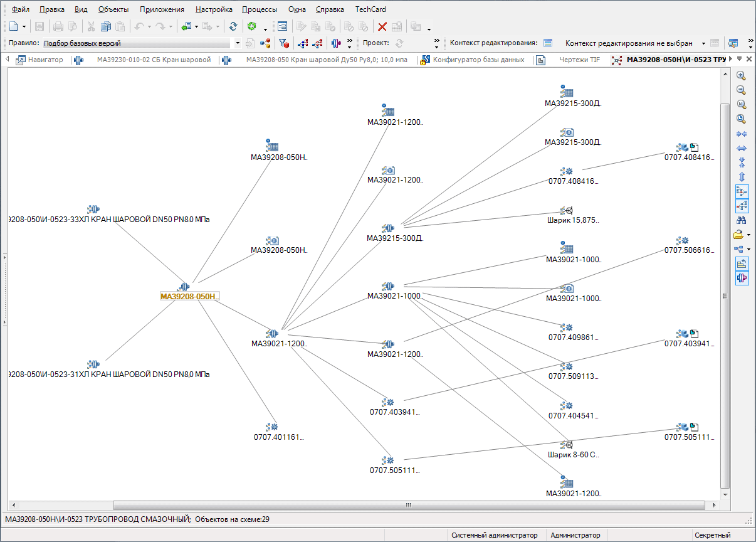Click the zoom out magnifier icon

741,90
